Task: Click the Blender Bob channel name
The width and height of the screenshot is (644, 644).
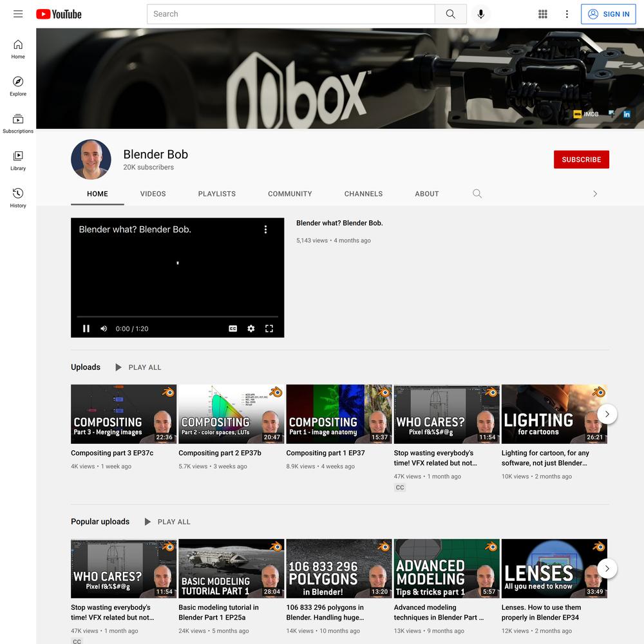Action: [155, 155]
